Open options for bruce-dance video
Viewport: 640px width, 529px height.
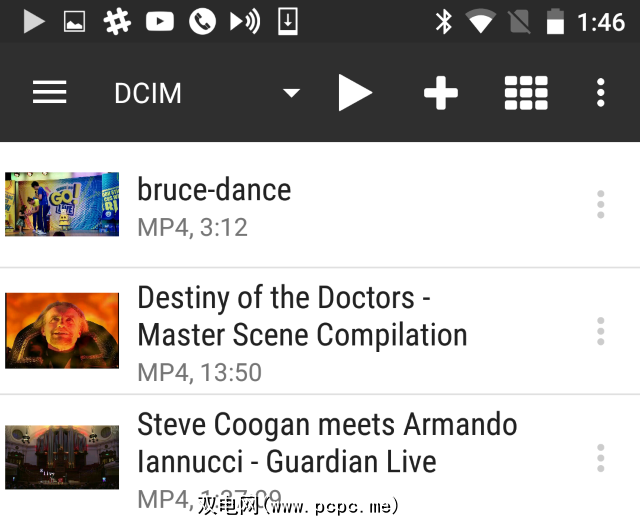(600, 204)
